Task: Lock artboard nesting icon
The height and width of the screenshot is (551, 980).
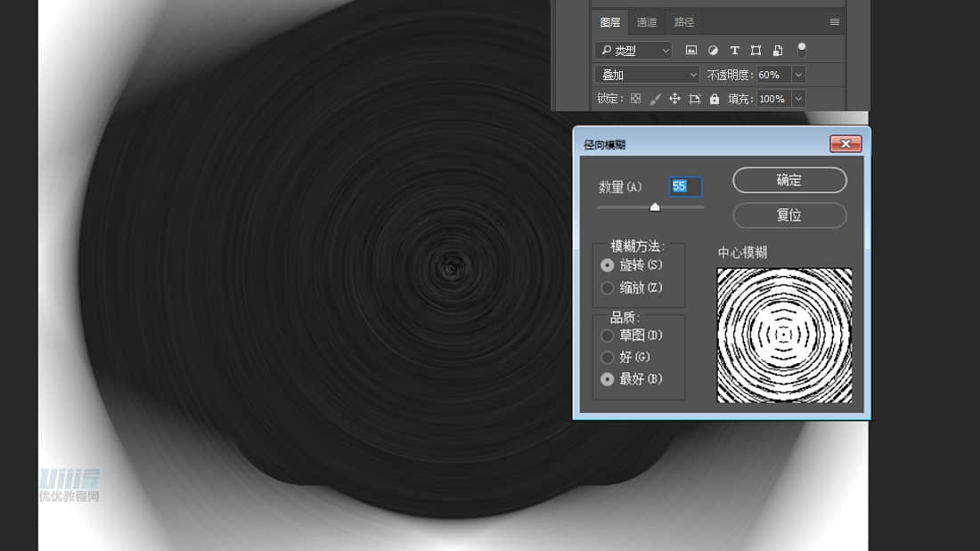Action: 694,99
